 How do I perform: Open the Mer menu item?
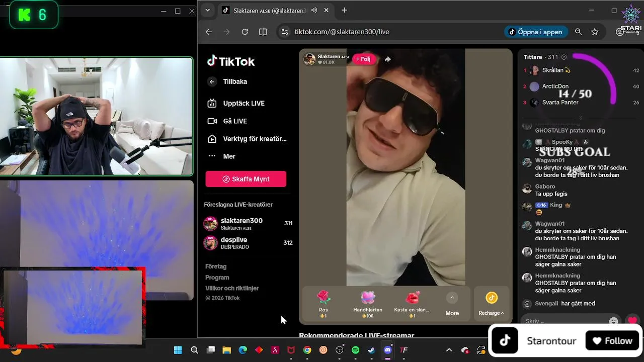coord(222,156)
